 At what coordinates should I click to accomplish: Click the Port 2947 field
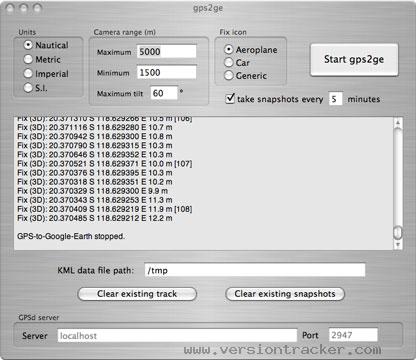[353, 335]
